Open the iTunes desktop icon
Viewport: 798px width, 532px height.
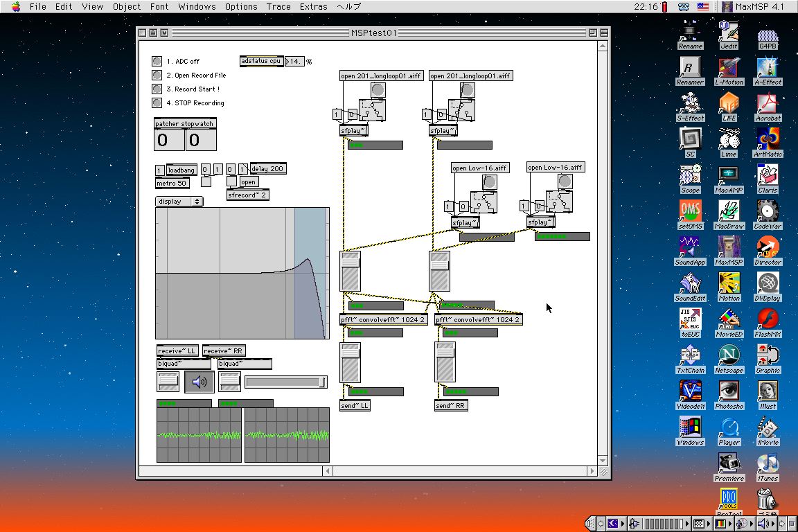point(768,466)
